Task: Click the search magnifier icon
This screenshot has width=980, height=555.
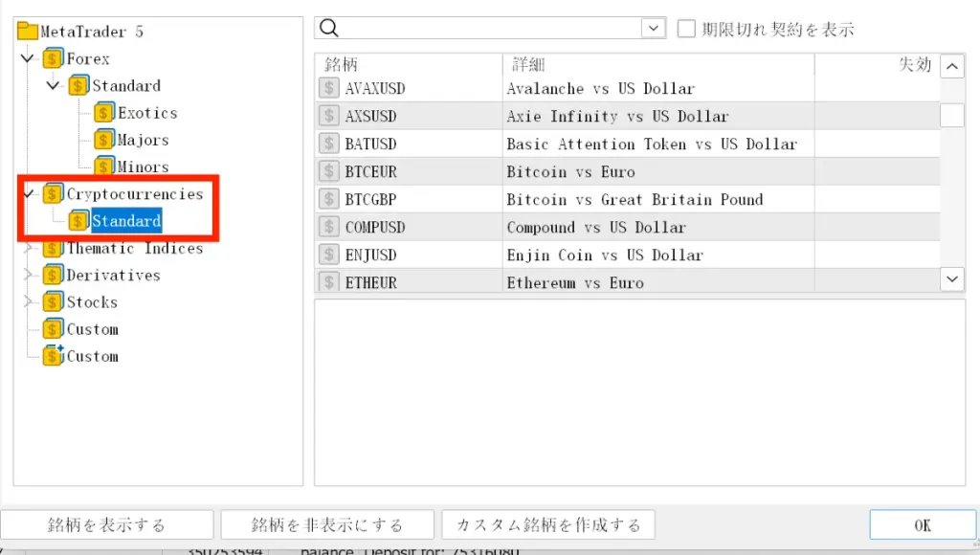Action: pyautogui.click(x=330, y=28)
